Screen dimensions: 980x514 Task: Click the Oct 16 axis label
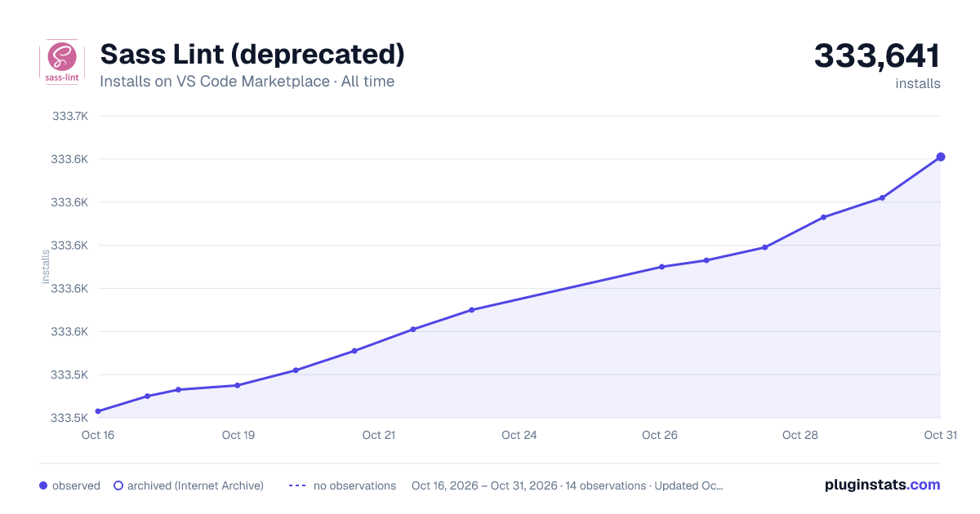(x=98, y=435)
